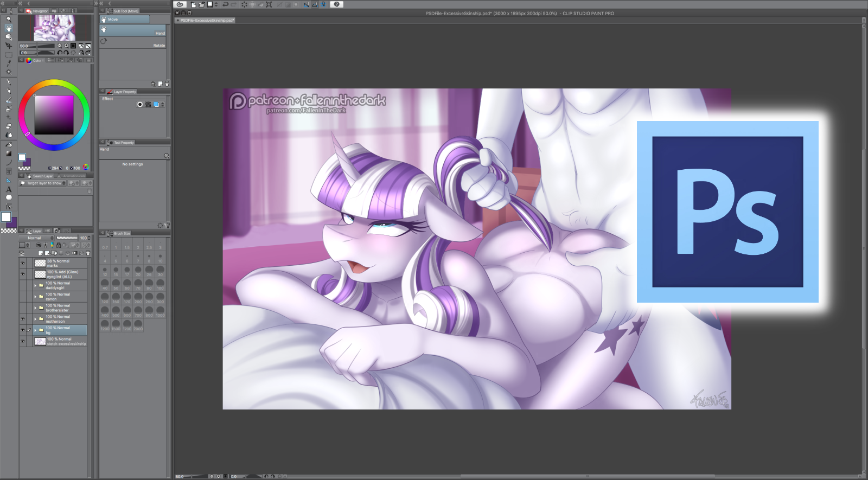
Task: Select the Zoom magnifier tool
Action: [8, 20]
